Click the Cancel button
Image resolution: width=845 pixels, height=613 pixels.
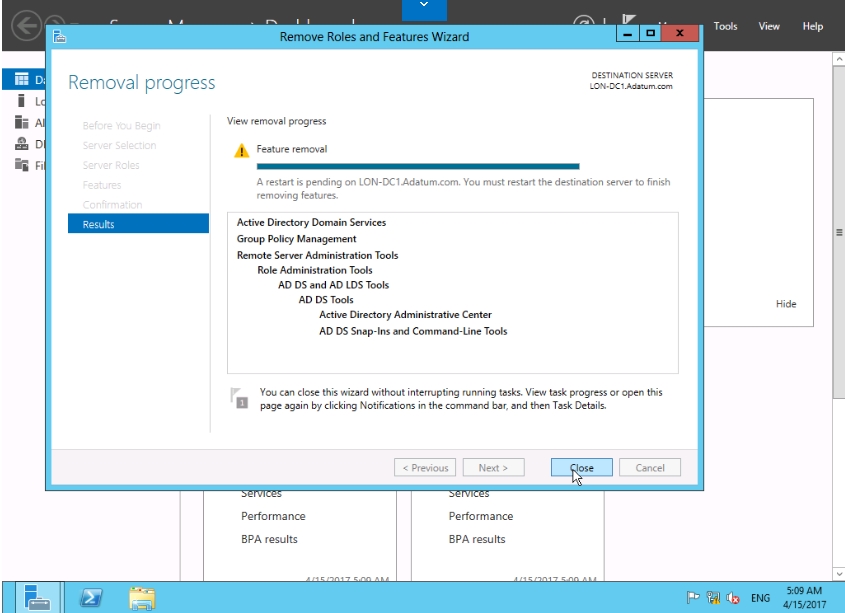coord(650,467)
